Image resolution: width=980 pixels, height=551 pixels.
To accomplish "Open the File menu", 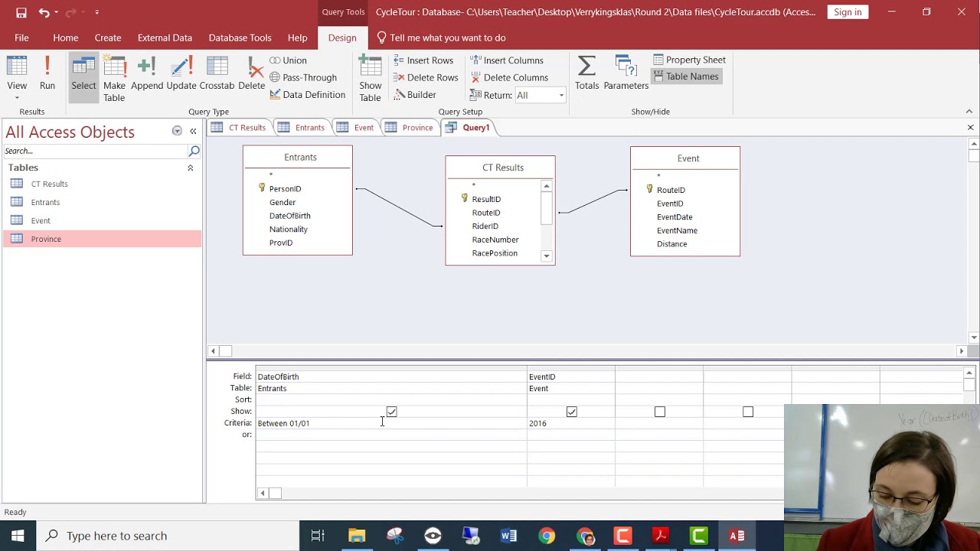I will (21, 37).
